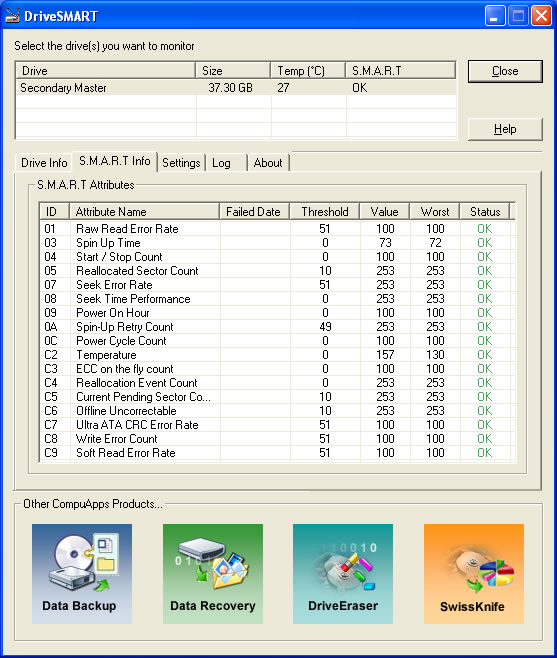Open the Data Recovery product icon
The height and width of the screenshot is (658, 557).
213,574
